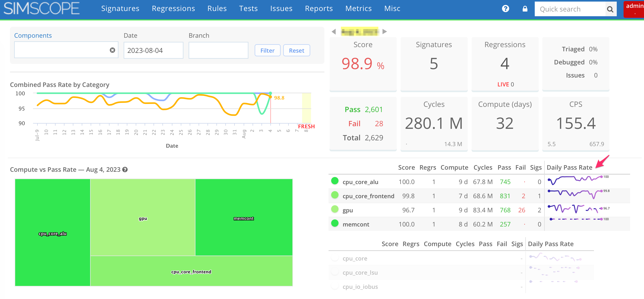Open the Tests menu

248,9
